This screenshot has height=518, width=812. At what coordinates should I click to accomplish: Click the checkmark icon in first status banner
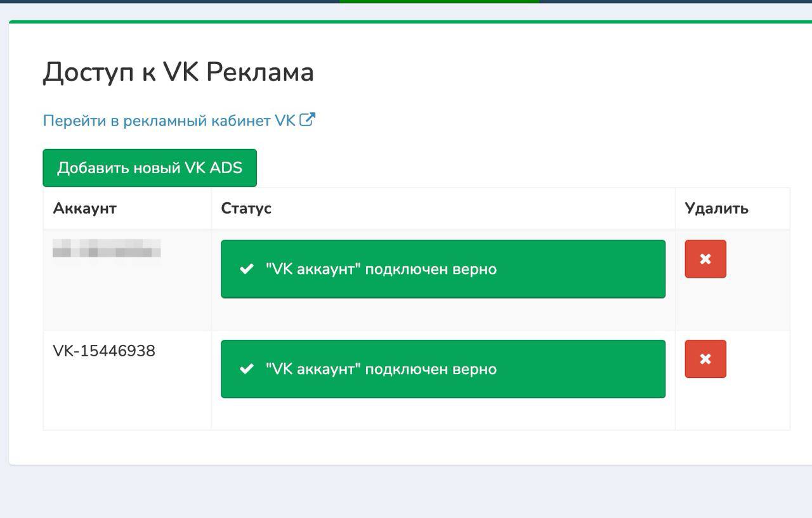(247, 269)
